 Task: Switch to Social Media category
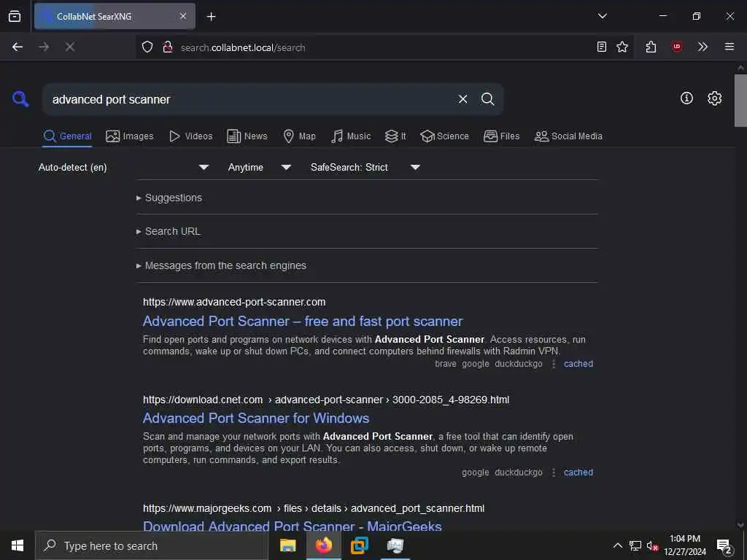pos(568,136)
